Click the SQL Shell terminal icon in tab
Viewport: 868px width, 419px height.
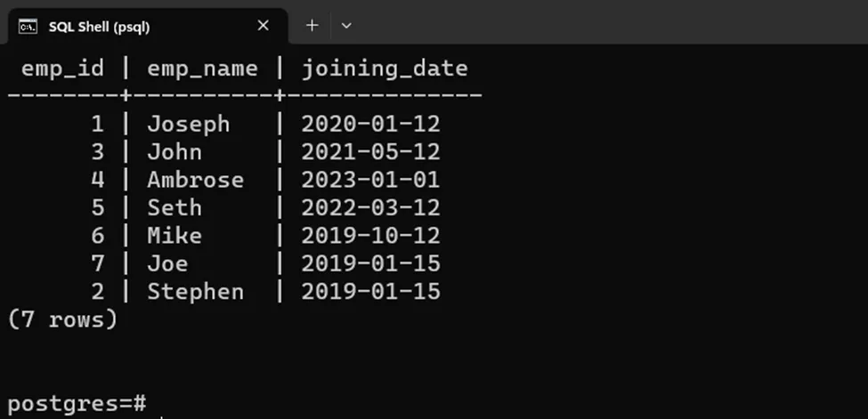pos(28,26)
